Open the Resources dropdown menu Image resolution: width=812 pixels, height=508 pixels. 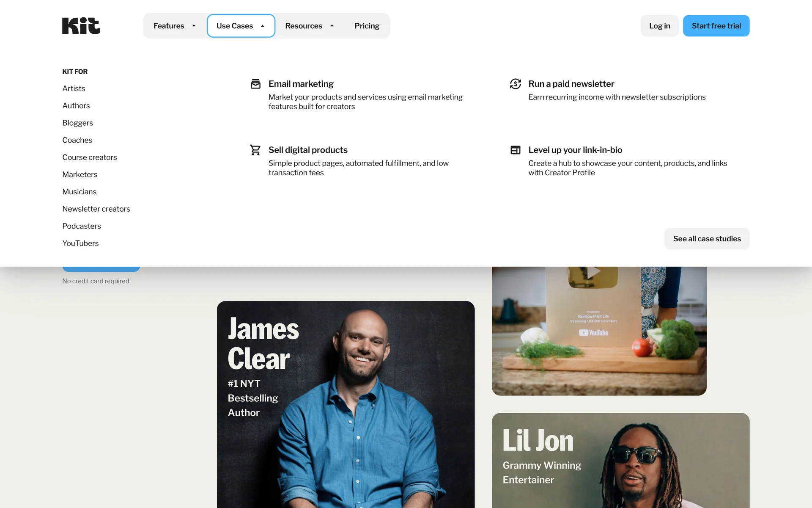coord(310,26)
